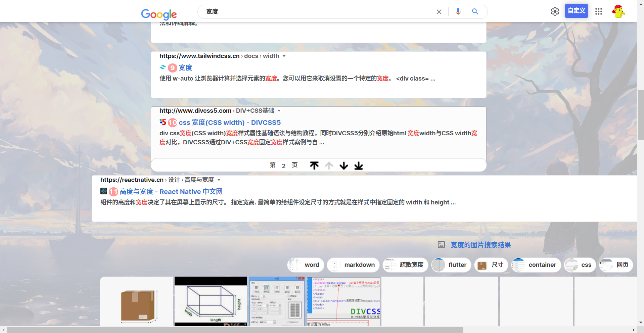Click the Google logo
This screenshot has height=333, width=644.
159,14
